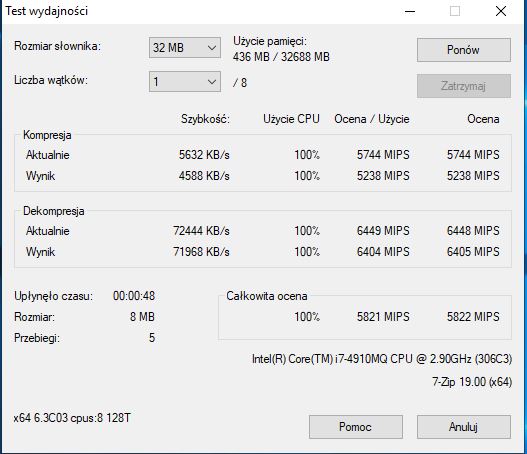
Task: Click the x64 6.3C03 cpus:8 128T text
Action: click(72, 418)
